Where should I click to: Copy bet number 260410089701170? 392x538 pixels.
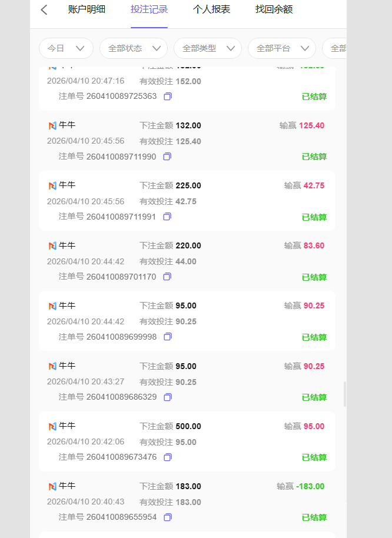167,277
